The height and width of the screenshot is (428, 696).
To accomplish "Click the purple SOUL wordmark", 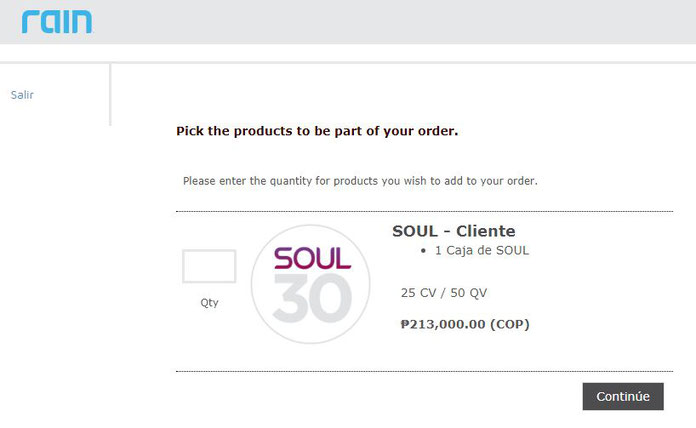I will (x=313, y=257).
